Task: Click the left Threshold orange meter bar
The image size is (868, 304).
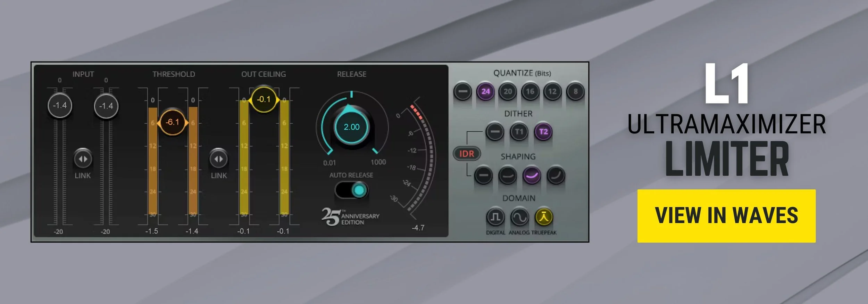Action: point(153,161)
